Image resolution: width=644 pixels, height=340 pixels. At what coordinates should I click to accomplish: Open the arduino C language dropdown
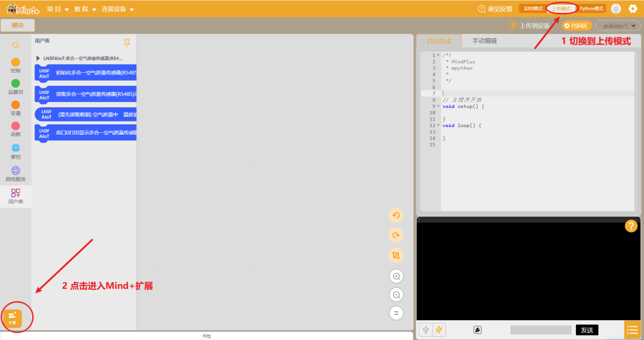(618, 26)
